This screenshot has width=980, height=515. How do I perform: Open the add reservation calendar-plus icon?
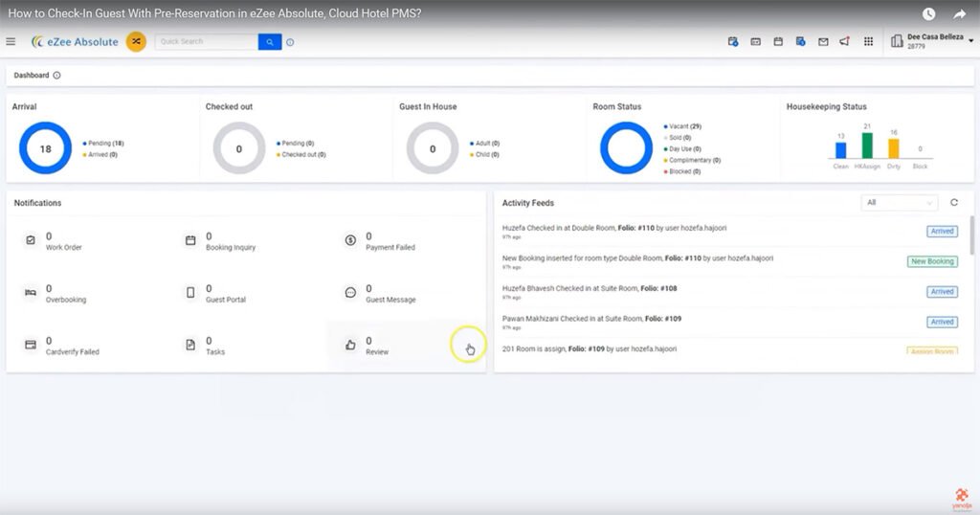pyautogui.click(x=733, y=41)
